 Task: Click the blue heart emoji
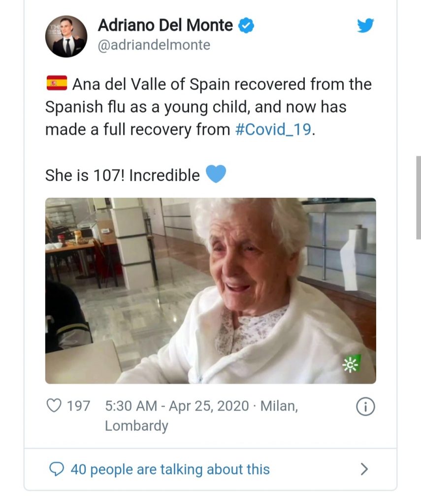(x=215, y=174)
